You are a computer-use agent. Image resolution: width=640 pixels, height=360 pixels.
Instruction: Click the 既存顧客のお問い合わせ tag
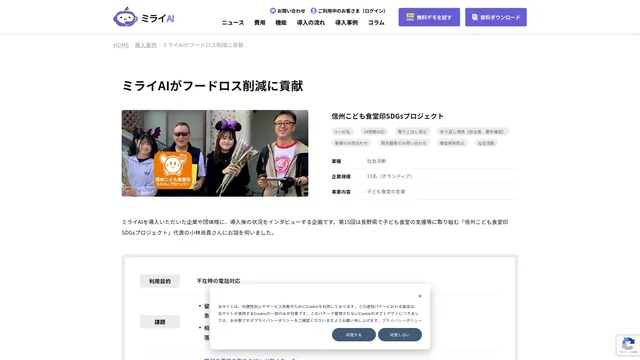[404, 143]
